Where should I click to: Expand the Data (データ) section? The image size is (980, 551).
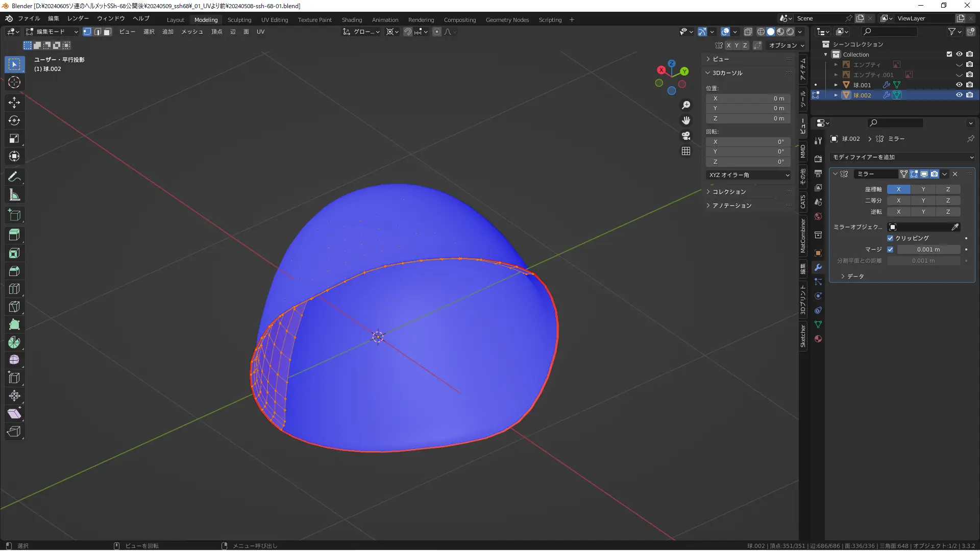851,276
